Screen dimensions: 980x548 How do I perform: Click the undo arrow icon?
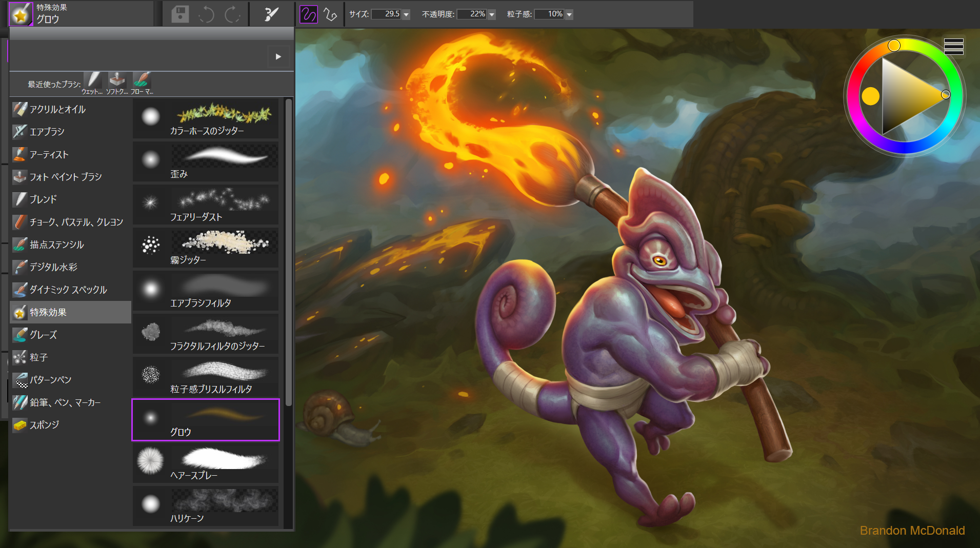coord(206,14)
